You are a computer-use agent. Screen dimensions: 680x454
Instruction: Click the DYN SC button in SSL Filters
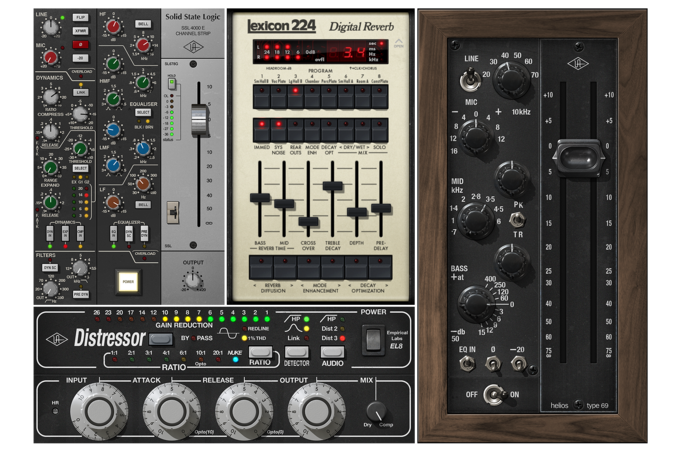click(x=49, y=268)
